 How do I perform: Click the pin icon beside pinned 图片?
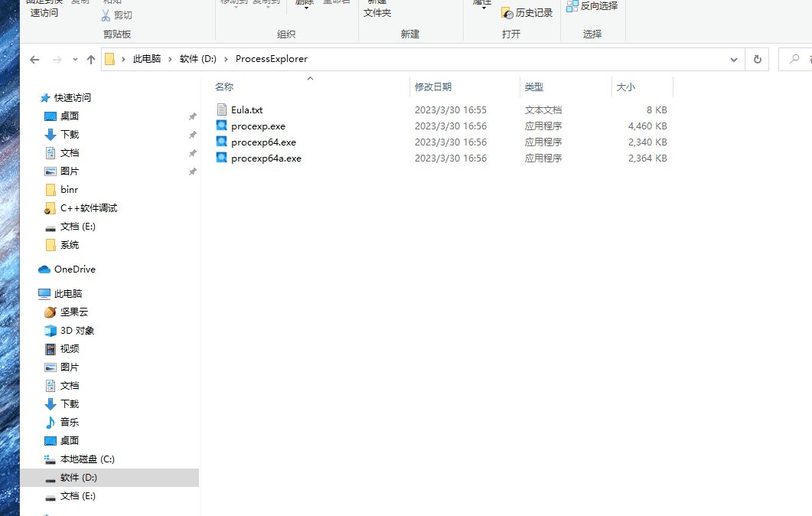(x=193, y=171)
